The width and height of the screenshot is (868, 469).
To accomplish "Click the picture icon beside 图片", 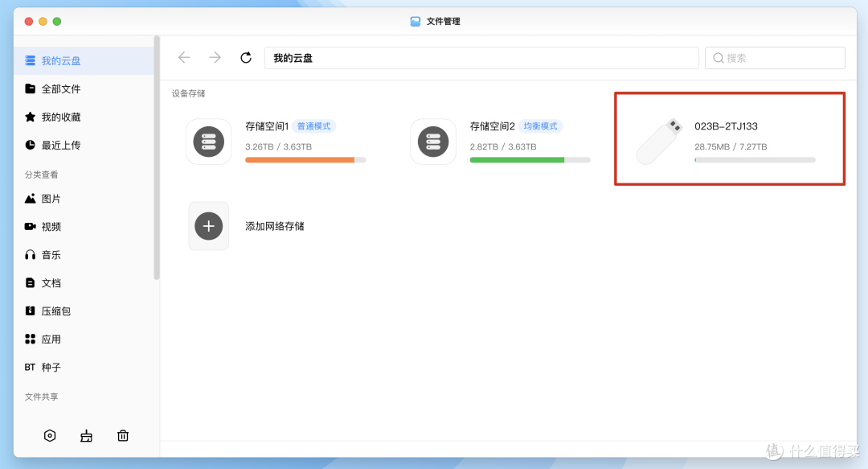I will (30, 199).
